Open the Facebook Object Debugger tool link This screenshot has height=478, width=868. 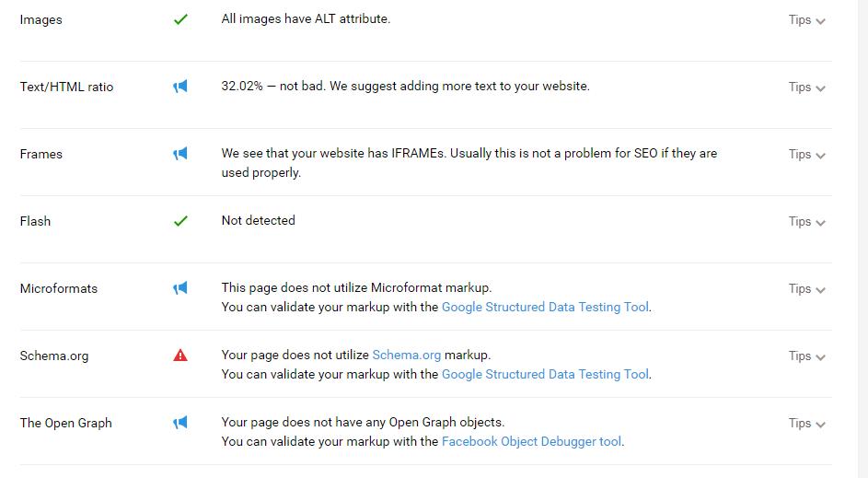point(531,441)
